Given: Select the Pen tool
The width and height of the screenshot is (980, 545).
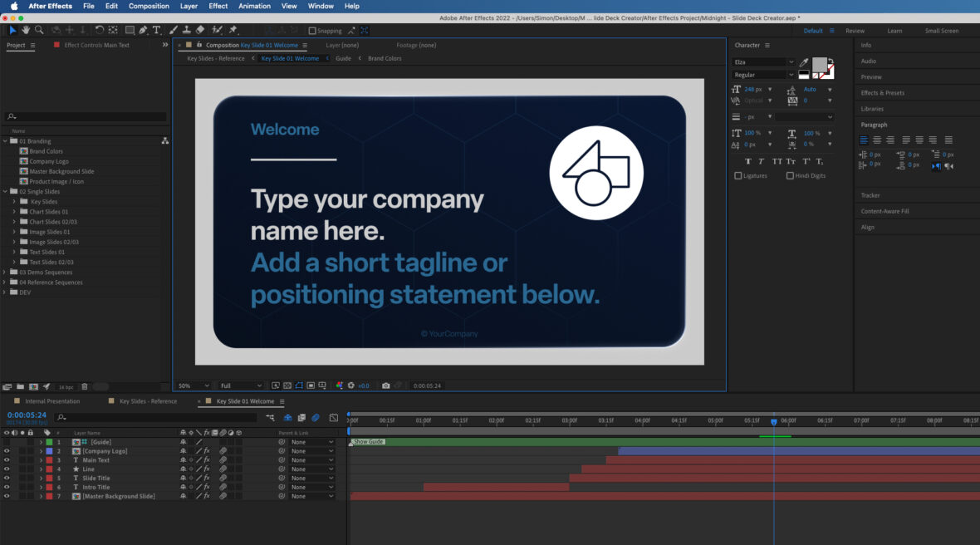Looking at the screenshot, I should click(143, 30).
